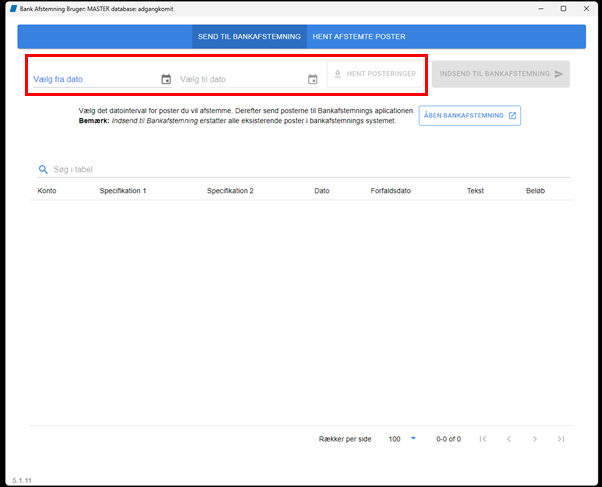This screenshot has height=487, width=602.
Task: Go to next page of table
Action: click(x=535, y=439)
